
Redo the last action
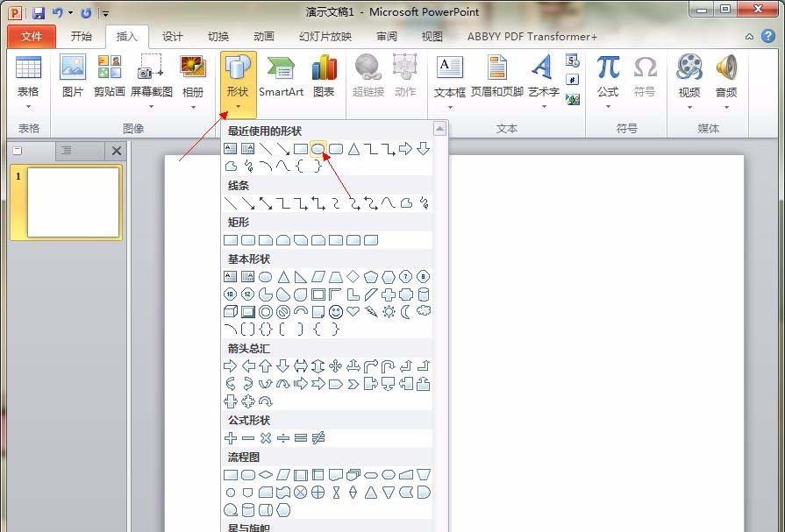86,13
